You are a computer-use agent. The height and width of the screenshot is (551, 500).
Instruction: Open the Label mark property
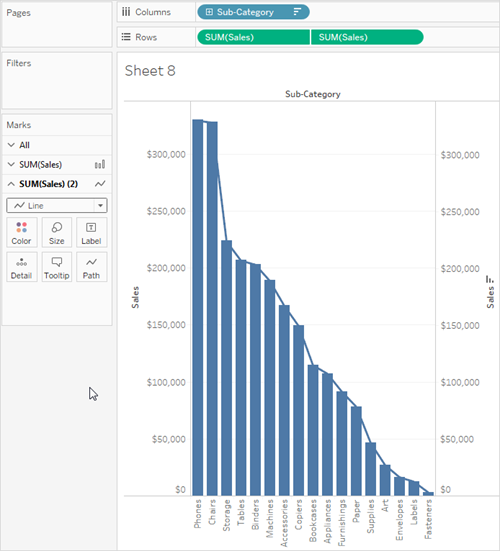pos(91,233)
